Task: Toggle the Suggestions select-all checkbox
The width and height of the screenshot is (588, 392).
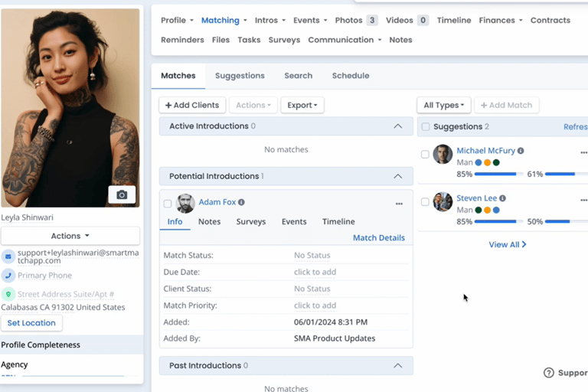Action: click(x=426, y=127)
